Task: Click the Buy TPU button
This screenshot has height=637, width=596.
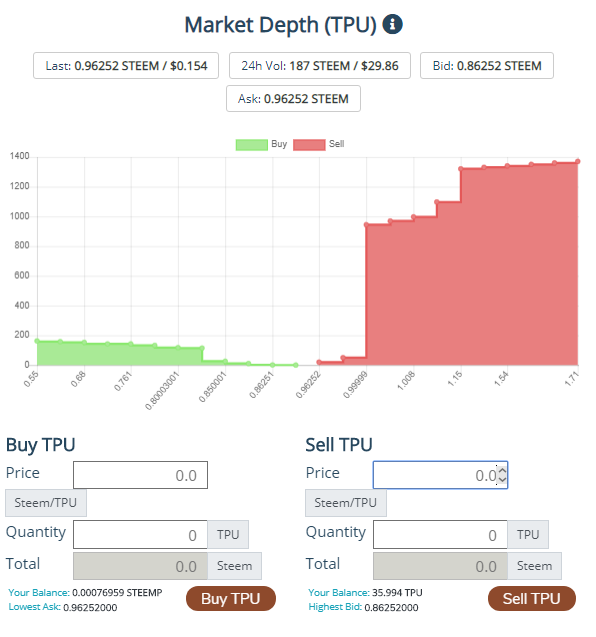Action: 231,598
